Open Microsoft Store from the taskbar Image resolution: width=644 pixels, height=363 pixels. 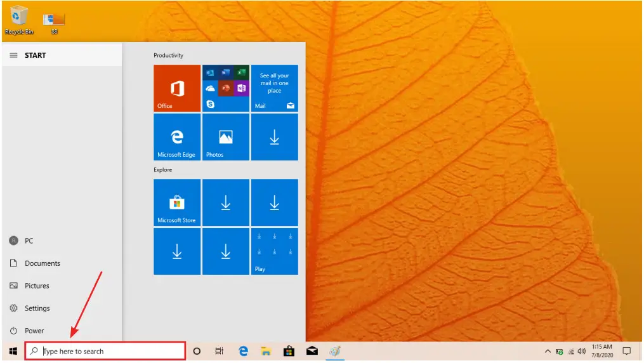(x=289, y=351)
